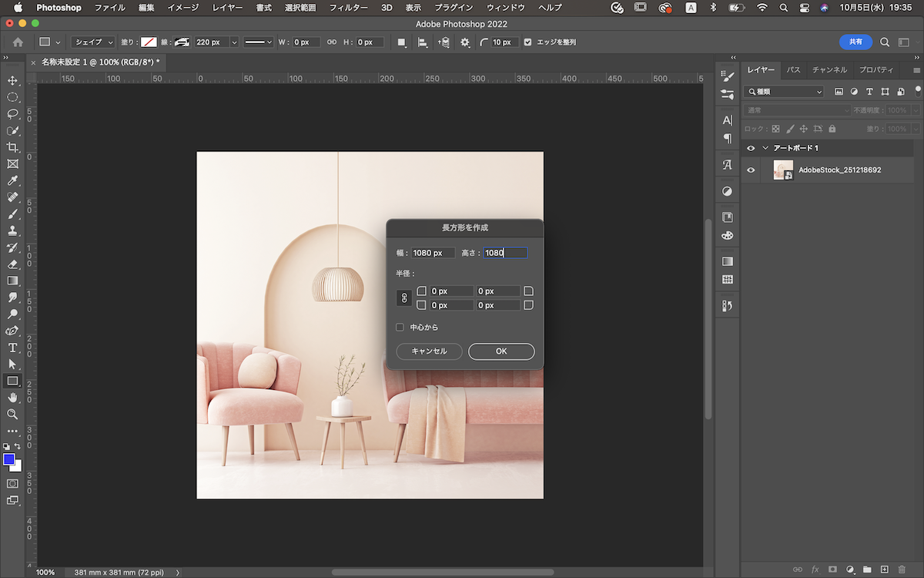Viewport: 924px width, 578px height.
Task: Select the Horizontal Type tool
Action: click(12, 348)
